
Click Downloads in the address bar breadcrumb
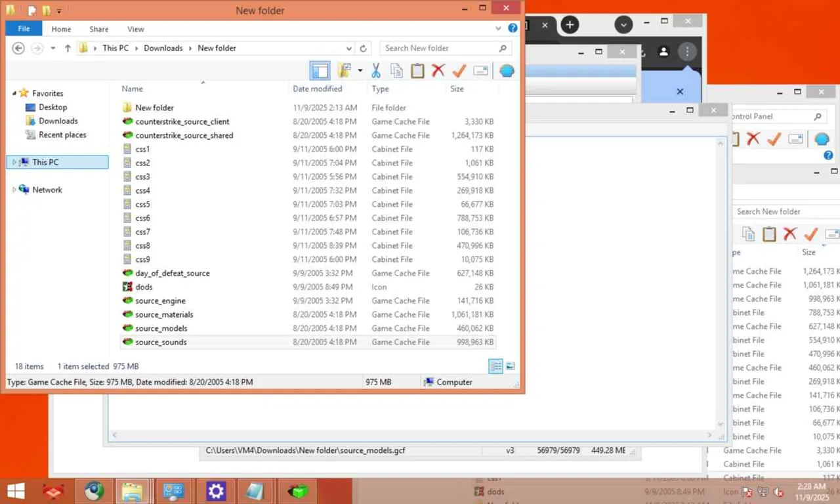[163, 48]
